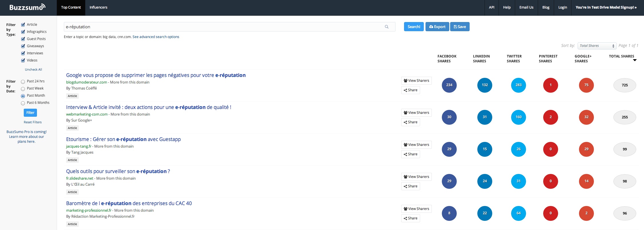Click the Twitter shares circle showing 160
The width and height of the screenshot is (644, 230).
pyautogui.click(x=519, y=117)
